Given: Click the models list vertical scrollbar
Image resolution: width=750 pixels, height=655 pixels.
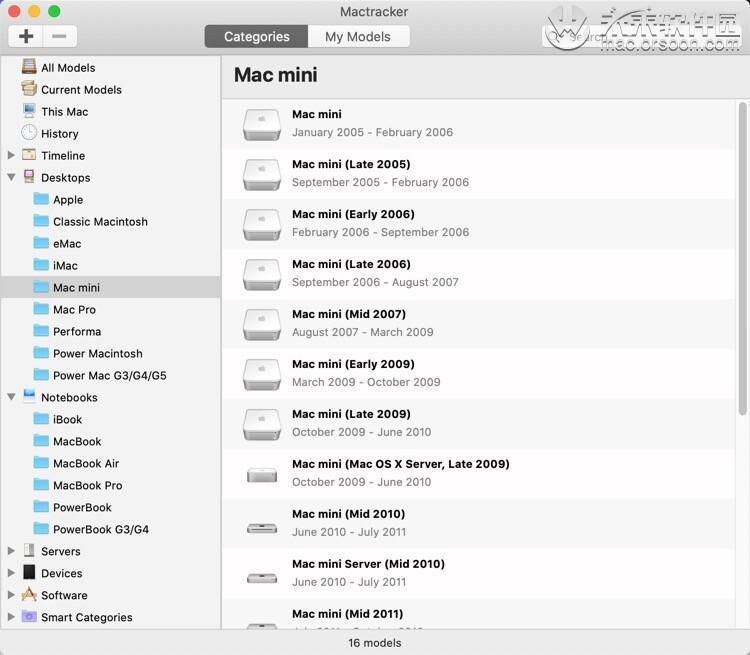Looking at the screenshot, I should (x=742, y=260).
